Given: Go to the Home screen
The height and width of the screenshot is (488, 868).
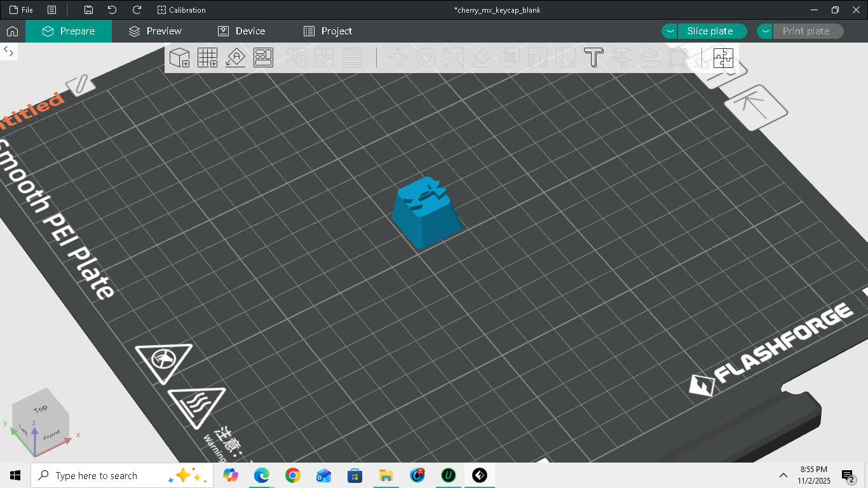Looking at the screenshot, I should (13, 31).
